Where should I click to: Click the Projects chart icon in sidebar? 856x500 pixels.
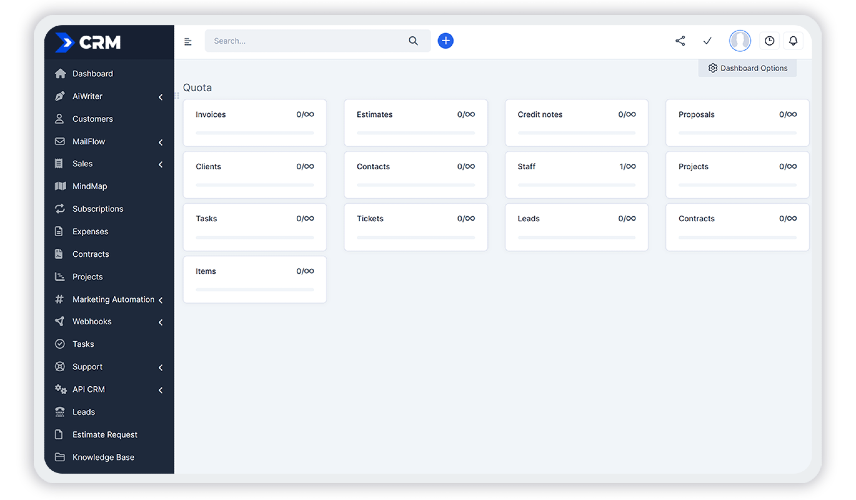click(60, 277)
